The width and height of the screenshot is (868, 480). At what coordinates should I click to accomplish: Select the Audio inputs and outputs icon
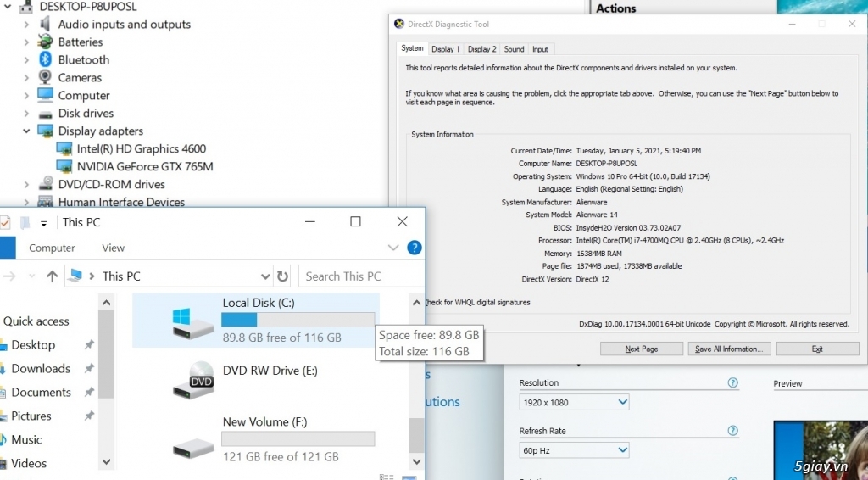(46, 24)
